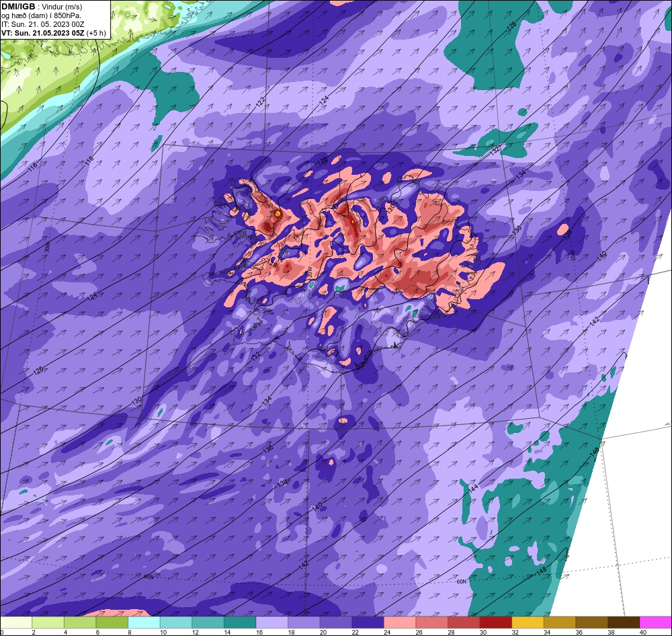Choose the dark indigo 22–24 m/s legend swatch
Image resolution: width=672 pixels, height=636 pixels.
click(368, 623)
